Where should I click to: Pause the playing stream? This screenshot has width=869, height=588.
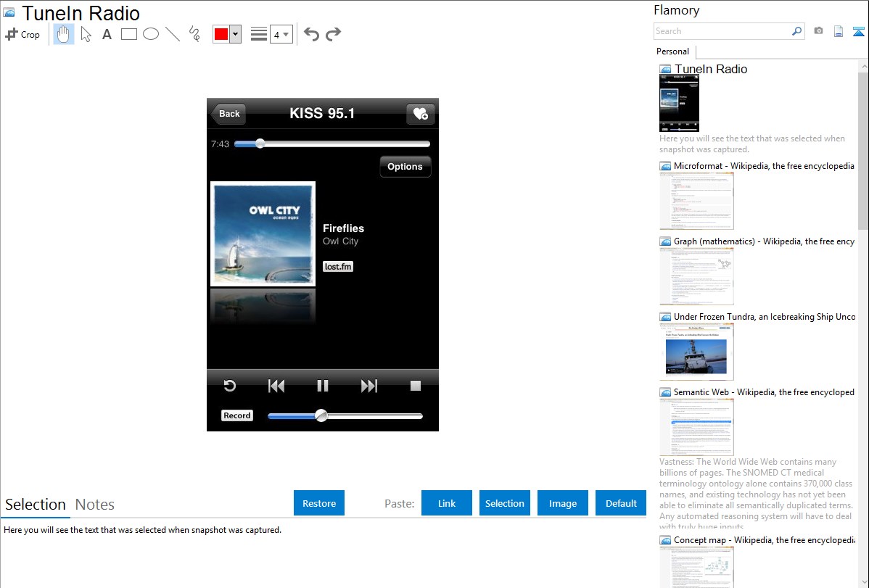[x=323, y=386]
